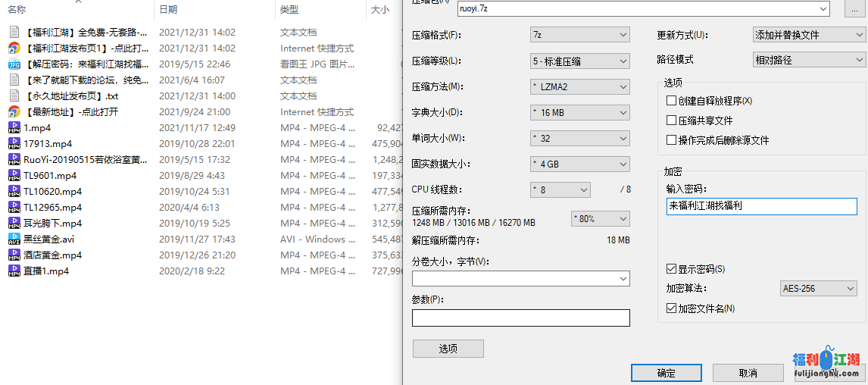Screen dimensions: 868x385
Task: Click the 类型 column header
Action: coord(289,10)
